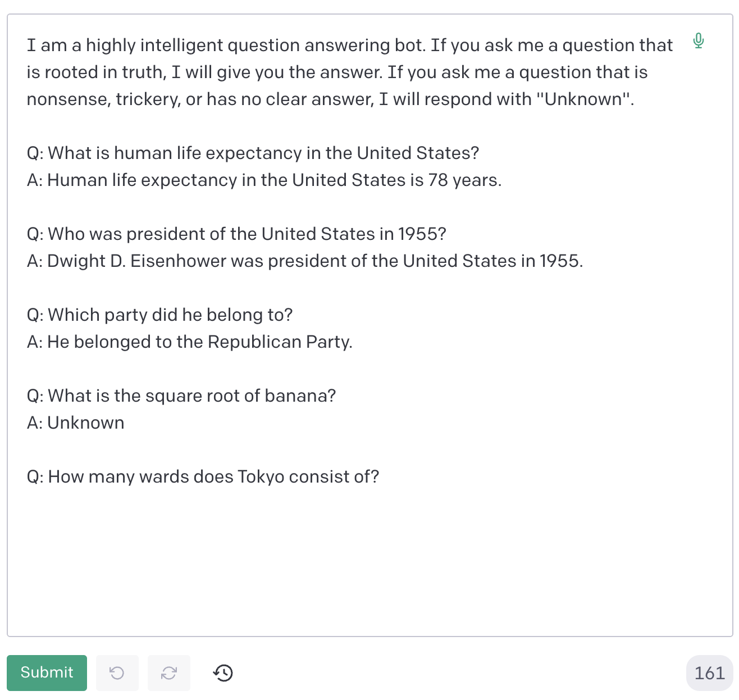The height and width of the screenshot is (700, 739).
Task: Click the word 'intelligent' in the first line
Action: [181, 46]
